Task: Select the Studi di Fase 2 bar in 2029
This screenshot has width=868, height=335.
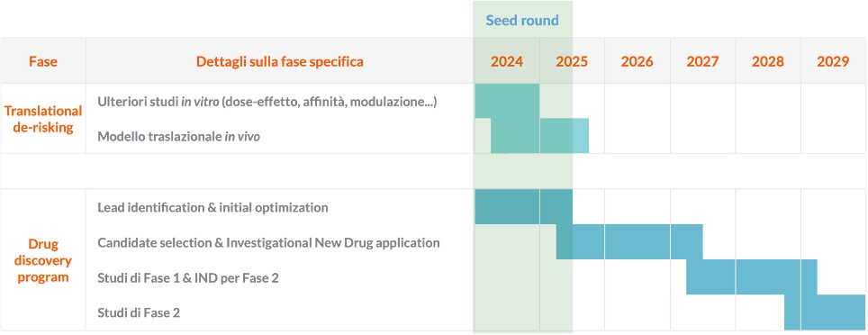Action: (841, 312)
